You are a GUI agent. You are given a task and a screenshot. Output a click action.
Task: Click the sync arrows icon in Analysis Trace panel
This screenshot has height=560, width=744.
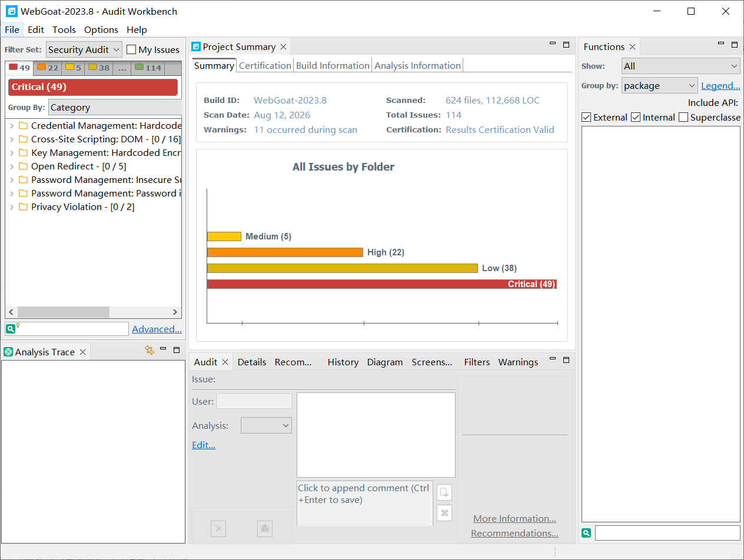pyautogui.click(x=150, y=350)
